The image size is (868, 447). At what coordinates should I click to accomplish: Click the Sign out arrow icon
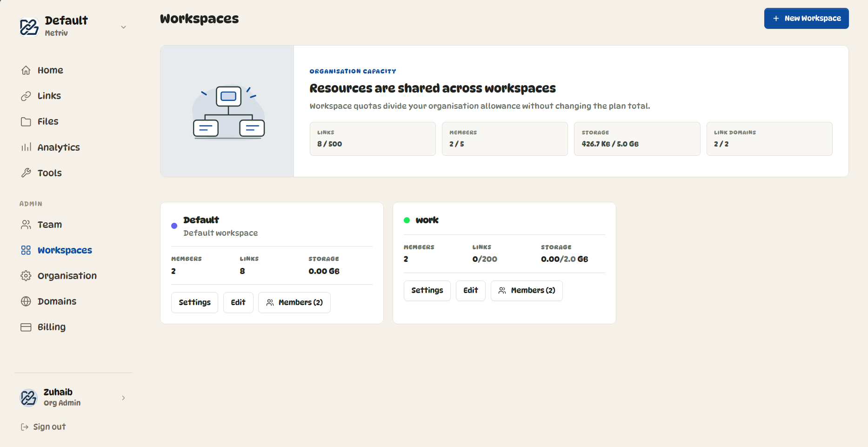[25, 427]
